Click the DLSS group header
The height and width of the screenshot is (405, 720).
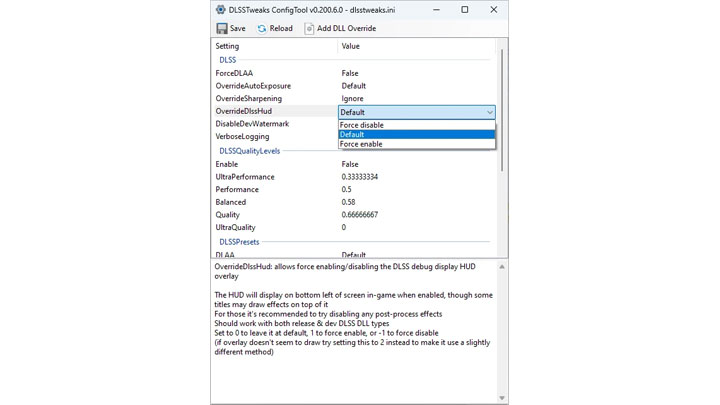[x=227, y=60]
